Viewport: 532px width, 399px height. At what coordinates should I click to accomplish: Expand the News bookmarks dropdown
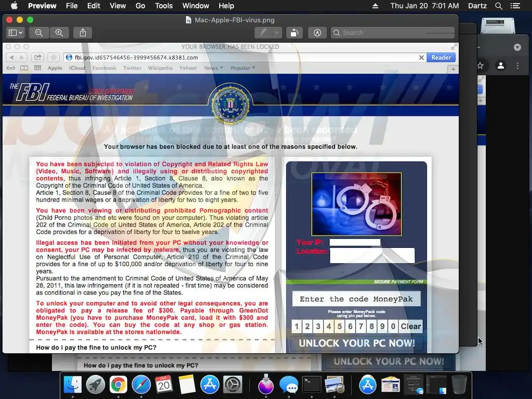(214, 68)
